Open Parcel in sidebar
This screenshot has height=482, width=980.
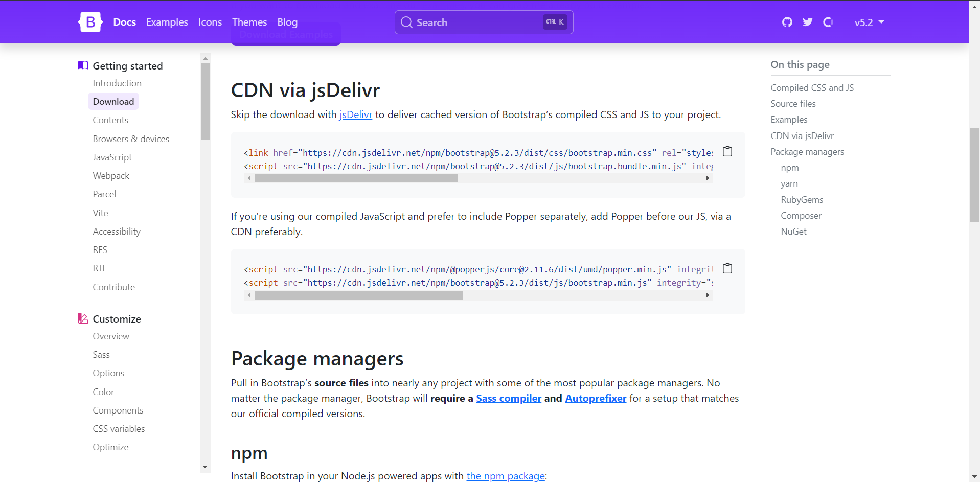pyautogui.click(x=104, y=194)
